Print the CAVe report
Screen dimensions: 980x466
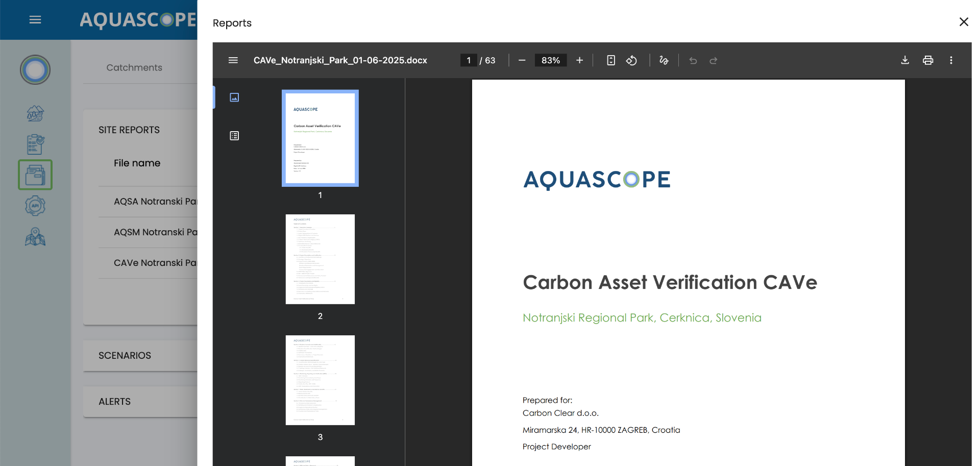928,60
